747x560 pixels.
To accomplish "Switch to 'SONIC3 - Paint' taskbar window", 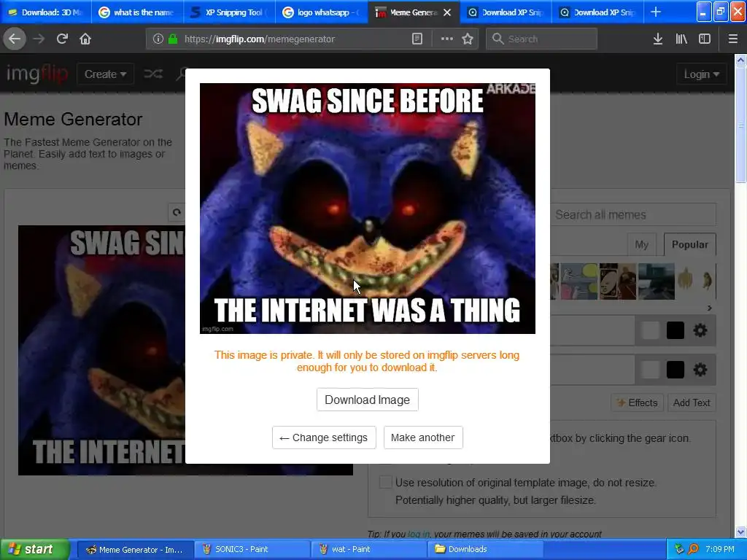I will pos(251,549).
